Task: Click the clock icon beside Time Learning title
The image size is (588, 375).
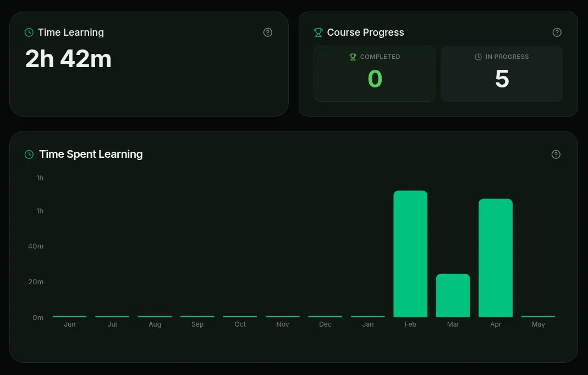Action: [x=29, y=32]
